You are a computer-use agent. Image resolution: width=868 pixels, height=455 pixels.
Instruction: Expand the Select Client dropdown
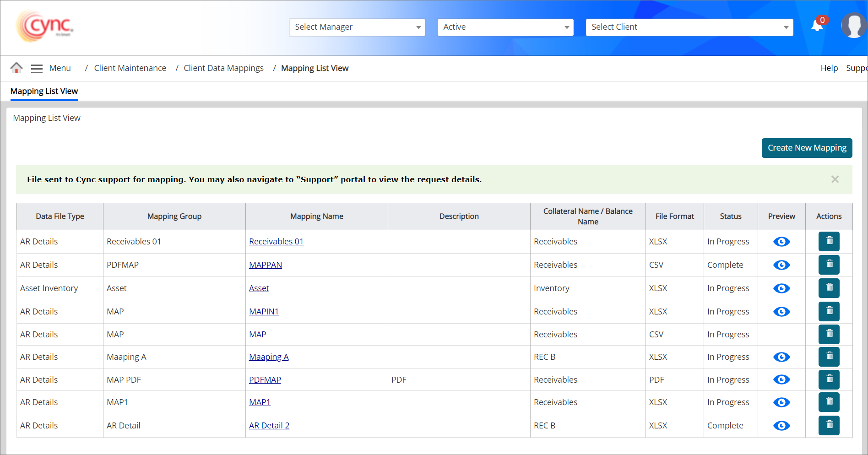coord(689,27)
